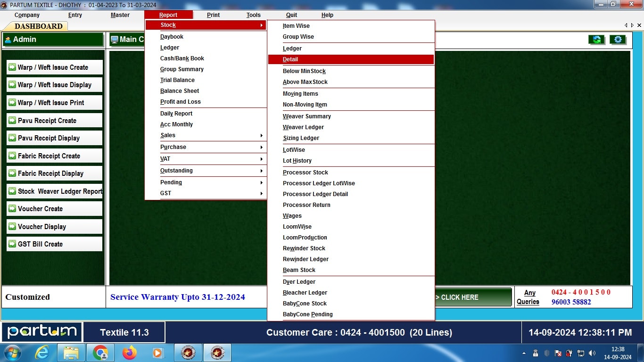This screenshot has width=644, height=362.
Task: Click the Pavu Receipt Create icon
Action: click(13, 120)
